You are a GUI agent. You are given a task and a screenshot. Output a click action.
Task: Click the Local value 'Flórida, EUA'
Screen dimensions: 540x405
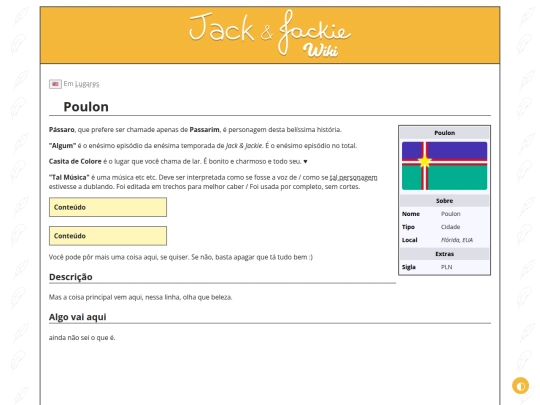[457, 240]
